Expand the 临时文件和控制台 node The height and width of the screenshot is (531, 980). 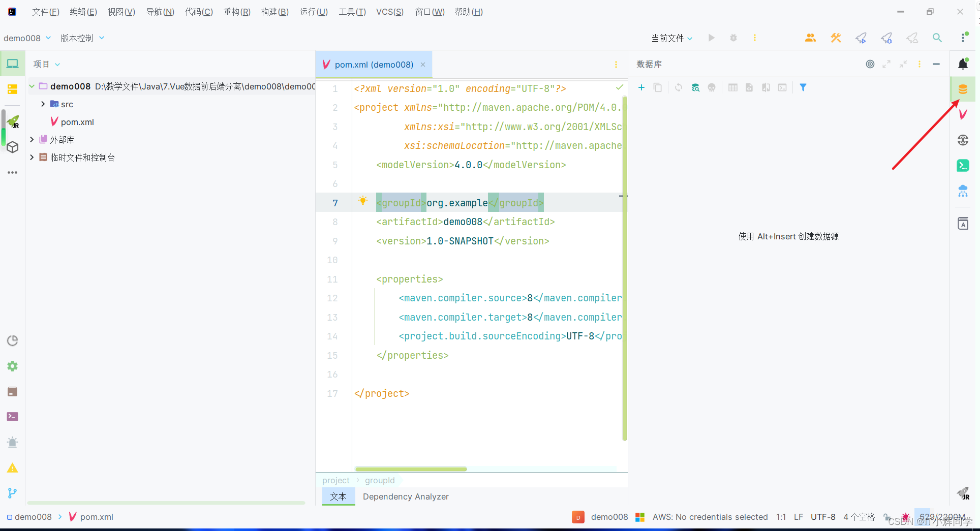click(32, 158)
